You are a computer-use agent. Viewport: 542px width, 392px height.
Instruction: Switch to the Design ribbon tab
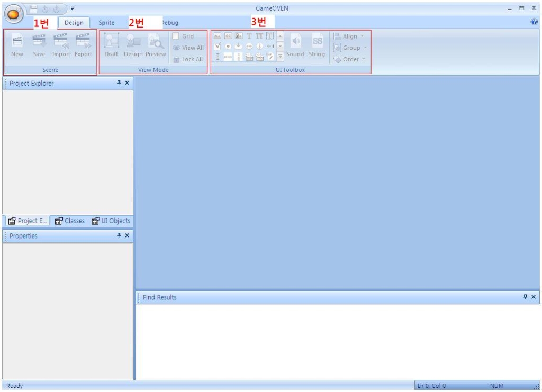tap(74, 23)
